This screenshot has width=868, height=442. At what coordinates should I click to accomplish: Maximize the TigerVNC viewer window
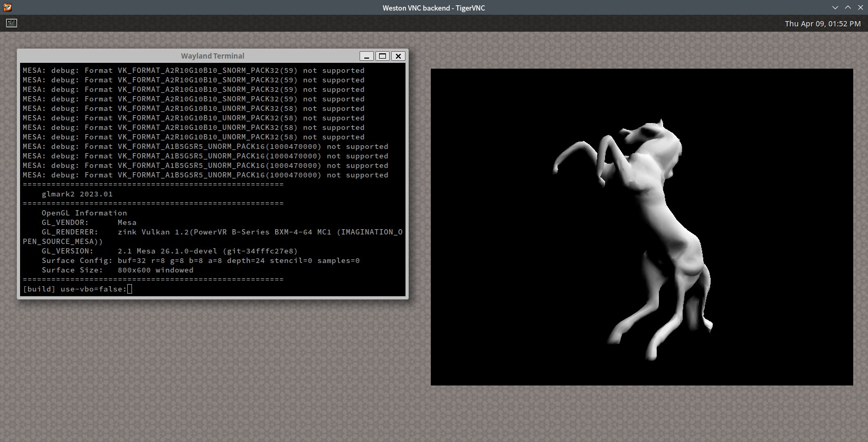(848, 7)
